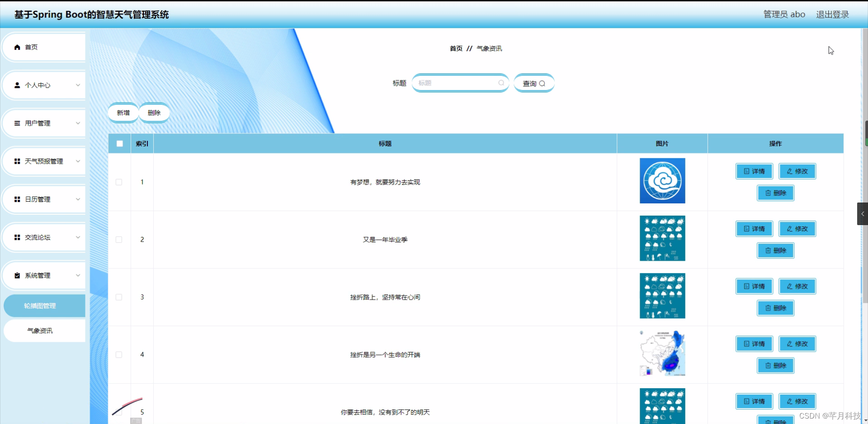Click the magnifier icon inside 查询 button

click(543, 83)
